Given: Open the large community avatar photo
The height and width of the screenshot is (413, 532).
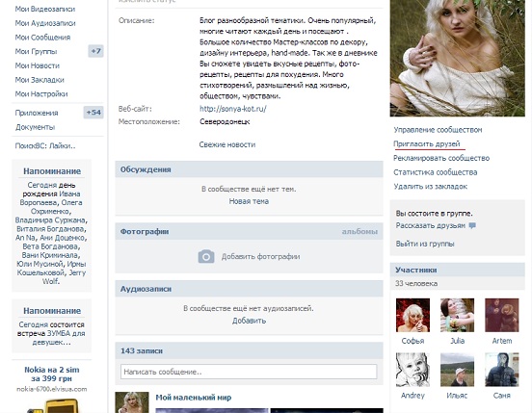Looking at the screenshot, I should tap(458, 58).
